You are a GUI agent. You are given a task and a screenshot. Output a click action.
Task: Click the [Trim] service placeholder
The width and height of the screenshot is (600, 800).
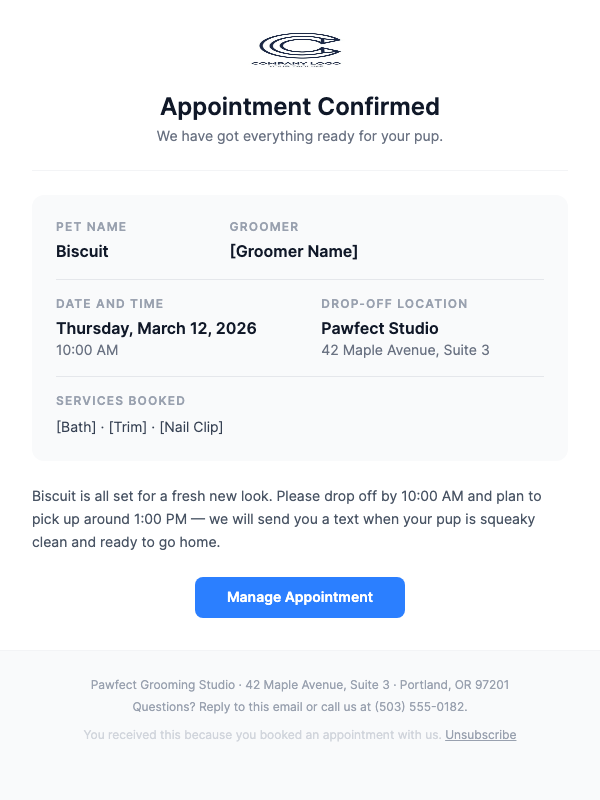(x=129, y=427)
